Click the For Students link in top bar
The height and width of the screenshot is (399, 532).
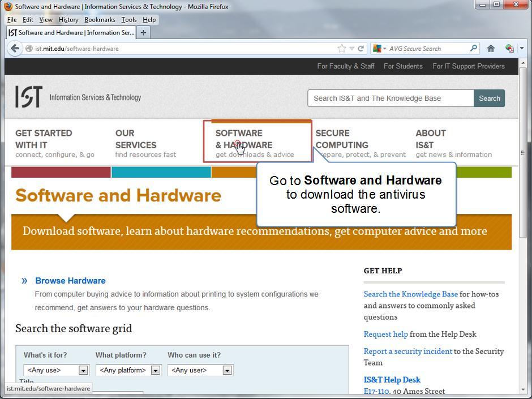click(x=403, y=66)
